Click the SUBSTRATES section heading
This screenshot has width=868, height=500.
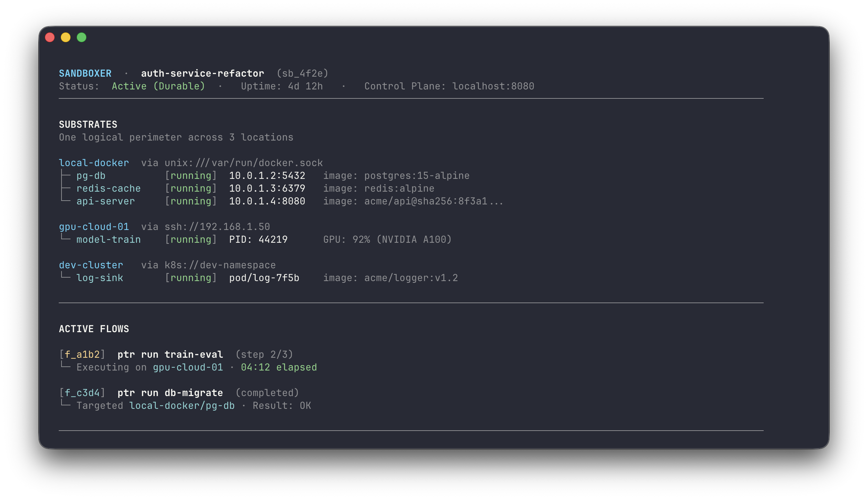[x=88, y=124]
